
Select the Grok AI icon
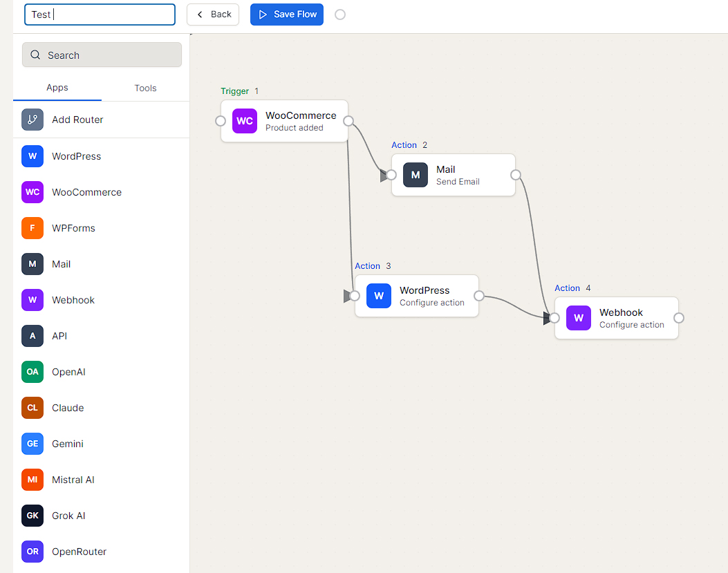(x=32, y=516)
